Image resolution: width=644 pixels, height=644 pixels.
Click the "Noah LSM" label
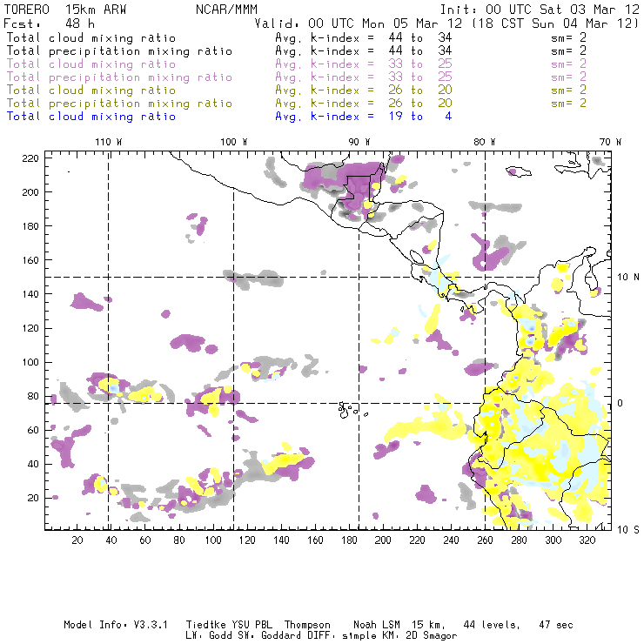377,625
